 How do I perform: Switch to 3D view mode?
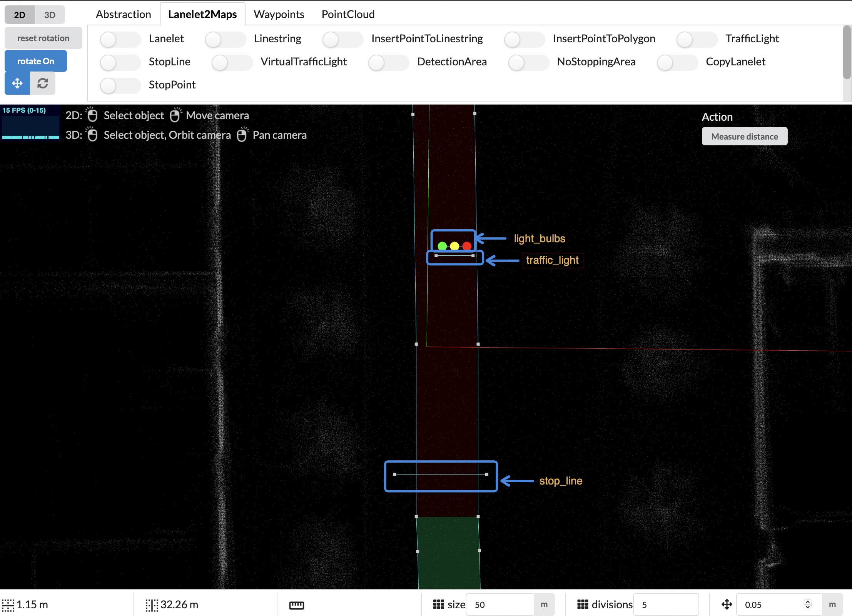click(50, 15)
